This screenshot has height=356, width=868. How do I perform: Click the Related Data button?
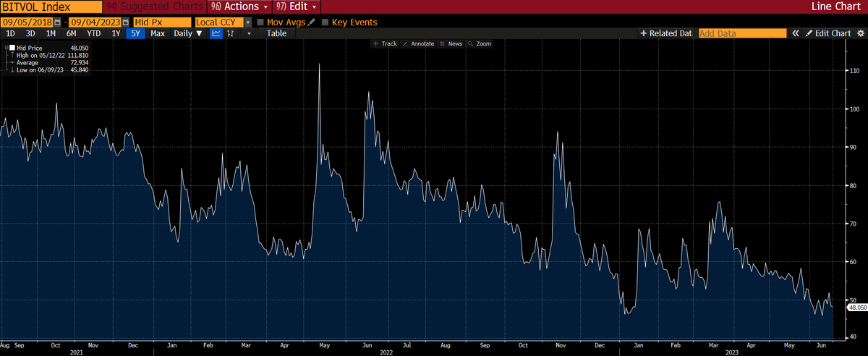click(666, 33)
